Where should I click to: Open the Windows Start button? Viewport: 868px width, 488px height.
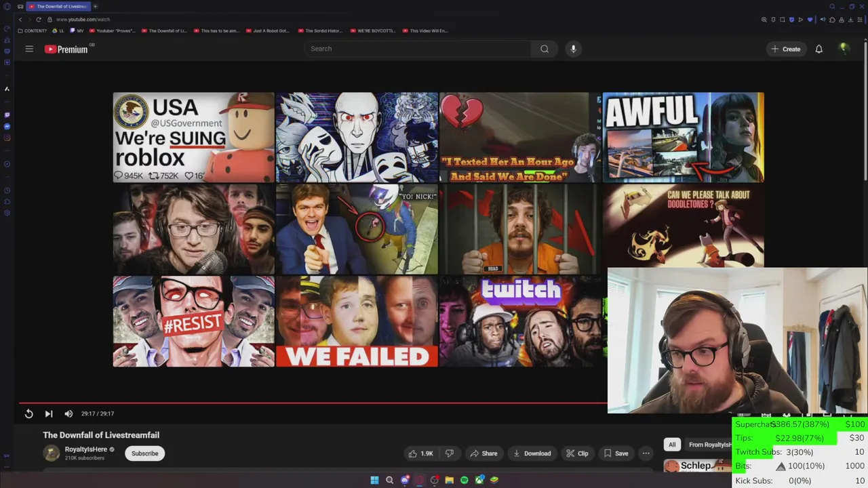coord(374,480)
